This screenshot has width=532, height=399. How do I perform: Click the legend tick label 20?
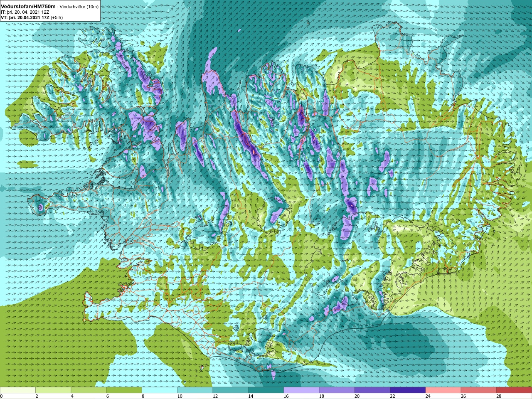click(x=357, y=396)
